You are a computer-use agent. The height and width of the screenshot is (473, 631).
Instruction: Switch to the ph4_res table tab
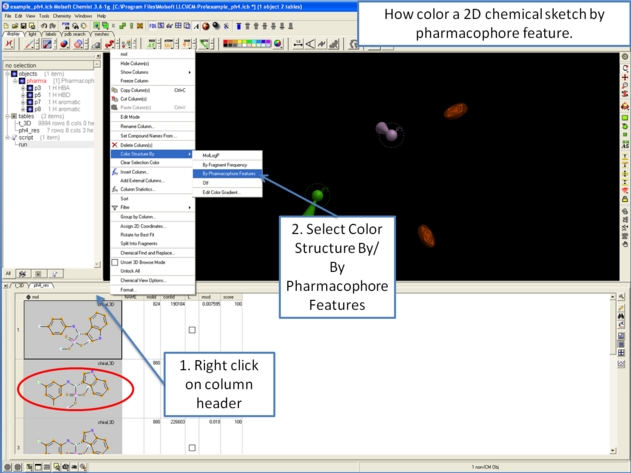(x=42, y=286)
